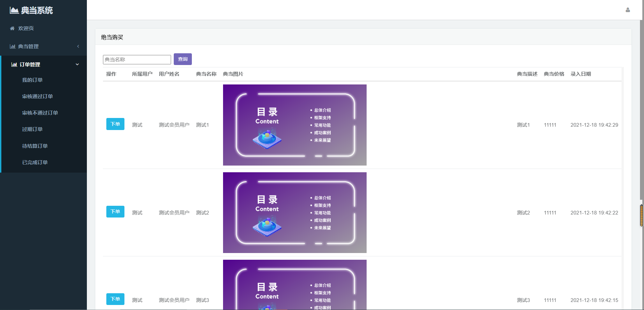
Task: Expand the 典当管理 menu chevron
Action: pos(78,46)
